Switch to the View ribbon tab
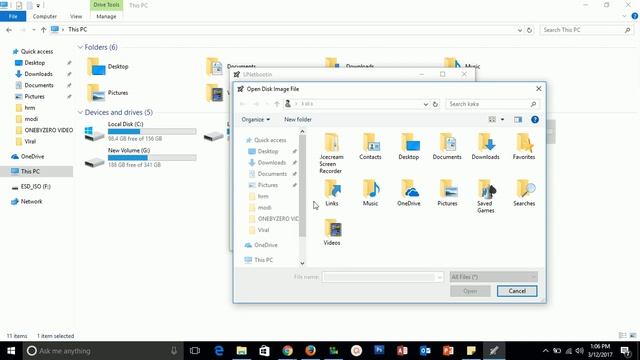640x360 pixels. click(x=76, y=16)
